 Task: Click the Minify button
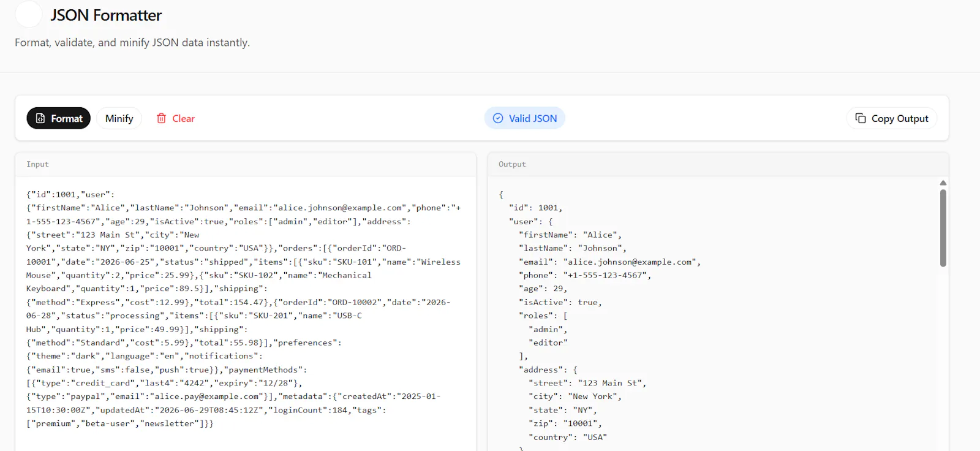[119, 118]
